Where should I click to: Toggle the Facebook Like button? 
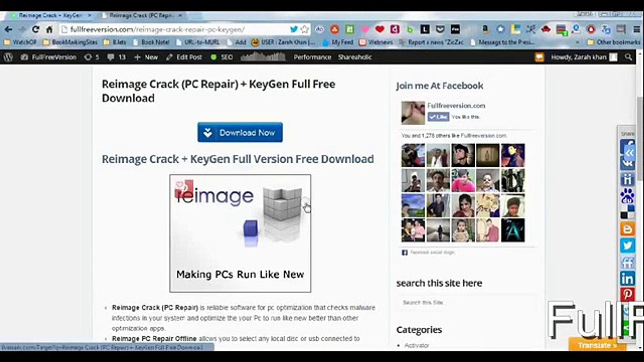[438, 117]
